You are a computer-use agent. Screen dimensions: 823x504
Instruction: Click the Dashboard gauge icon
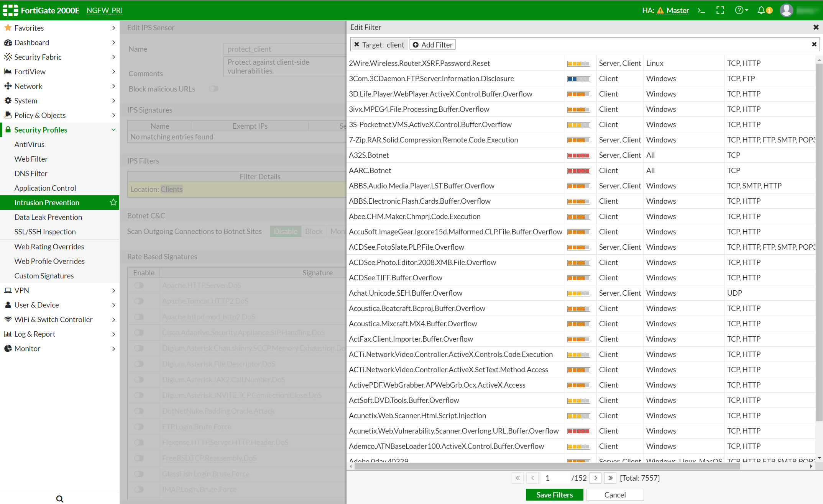(x=8, y=42)
